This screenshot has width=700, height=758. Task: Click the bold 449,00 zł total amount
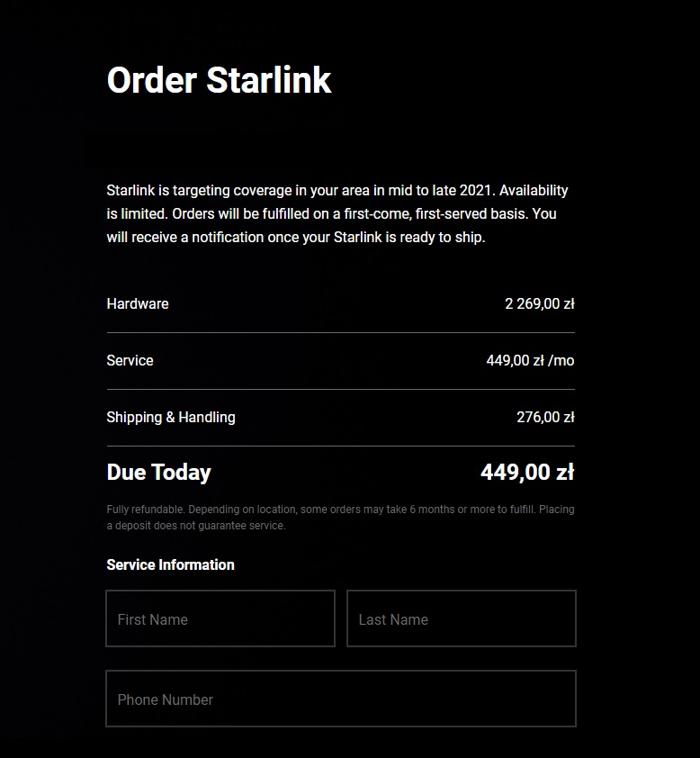pyautogui.click(x=527, y=473)
